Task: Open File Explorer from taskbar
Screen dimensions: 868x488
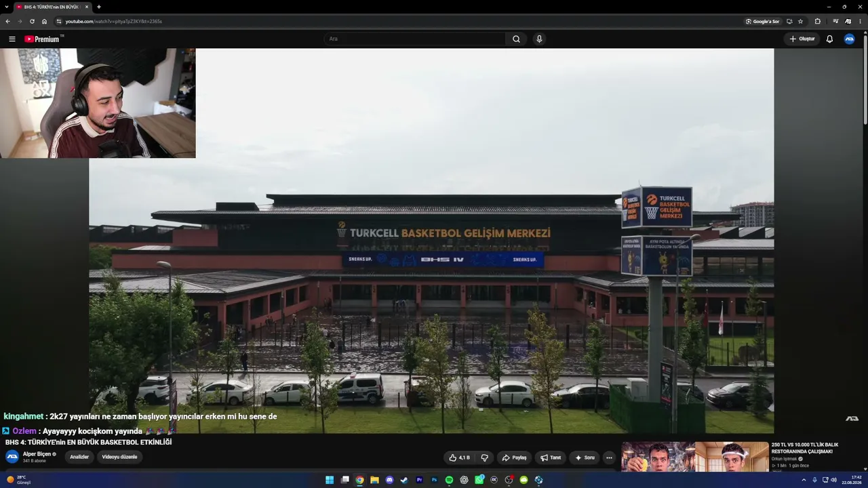Action: coord(374,480)
